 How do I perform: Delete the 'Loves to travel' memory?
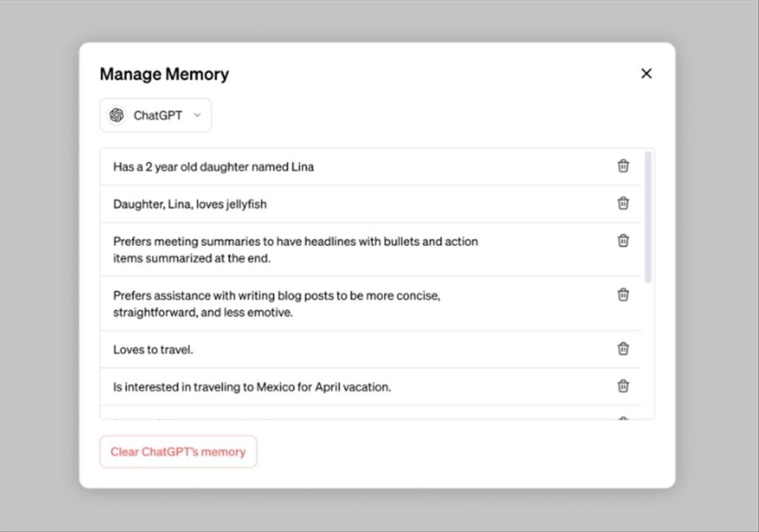[x=623, y=348]
